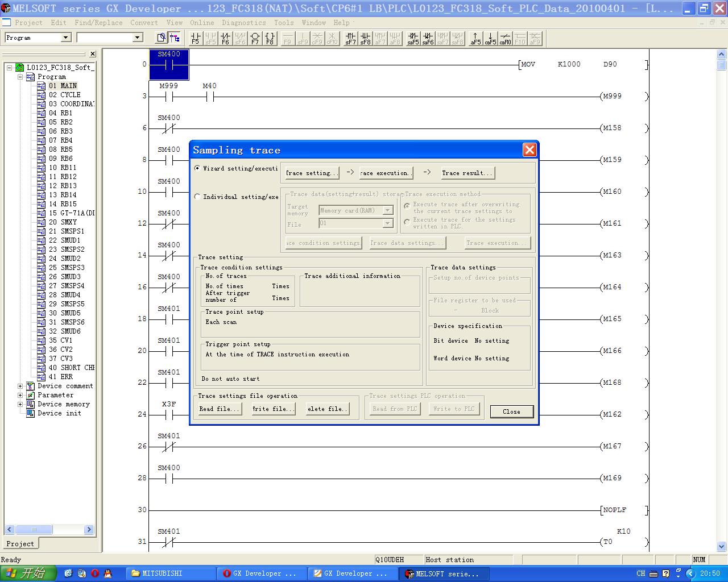Click the aF5 rising pulse icon
The height and width of the screenshot is (582, 728).
(x=475, y=38)
